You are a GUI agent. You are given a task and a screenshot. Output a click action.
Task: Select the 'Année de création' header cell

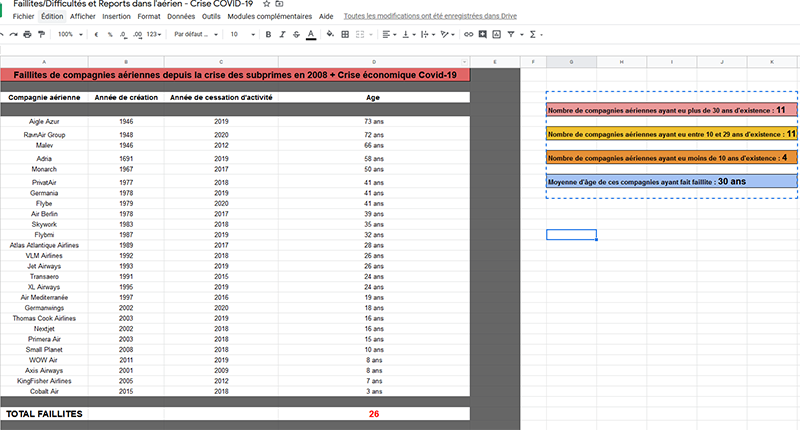pyautogui.click(x=126, y=97)
